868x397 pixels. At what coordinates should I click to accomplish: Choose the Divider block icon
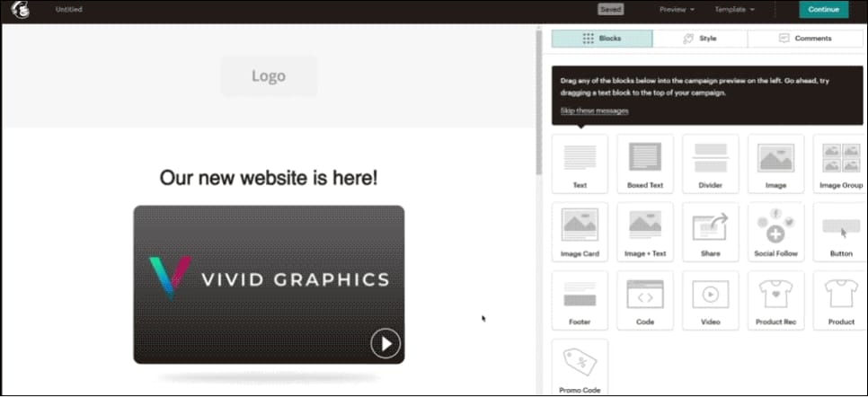click(711, 163)
